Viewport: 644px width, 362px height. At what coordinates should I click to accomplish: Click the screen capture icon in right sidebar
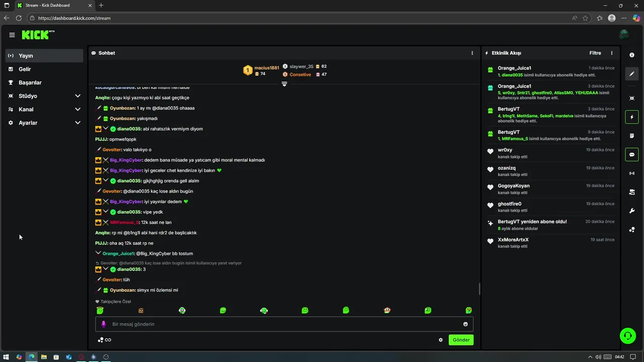click(632, 98)
